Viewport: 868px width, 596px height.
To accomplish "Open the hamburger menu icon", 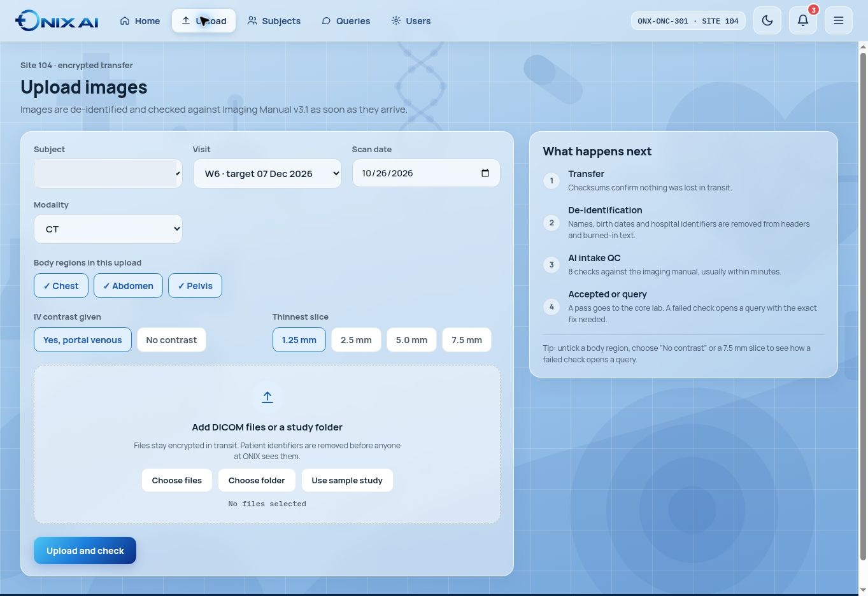I will tap(839, 21).
